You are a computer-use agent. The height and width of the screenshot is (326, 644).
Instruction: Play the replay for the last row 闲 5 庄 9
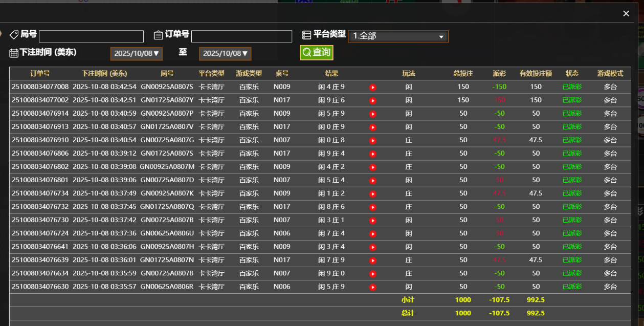[x=372, y=287]
